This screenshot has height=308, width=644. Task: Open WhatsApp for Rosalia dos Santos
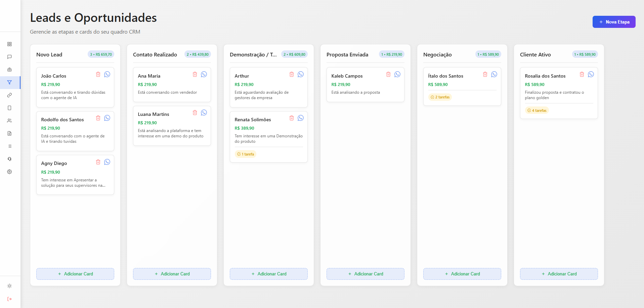[x=591, y=74]
